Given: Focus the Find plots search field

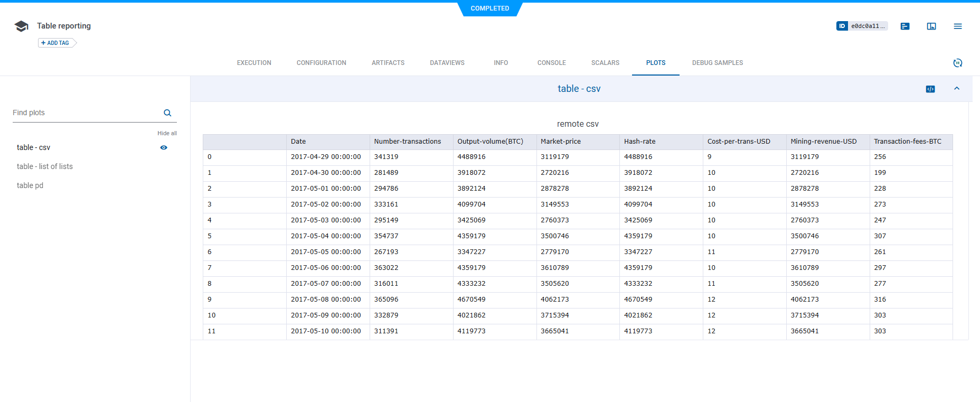Looking at the screenshot, I should tap(84, 113).
